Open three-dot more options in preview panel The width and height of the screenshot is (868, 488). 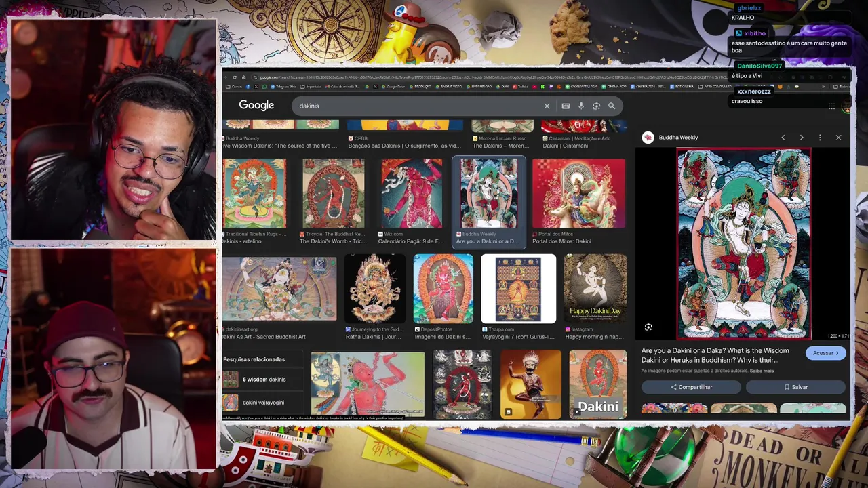[820, 138]
